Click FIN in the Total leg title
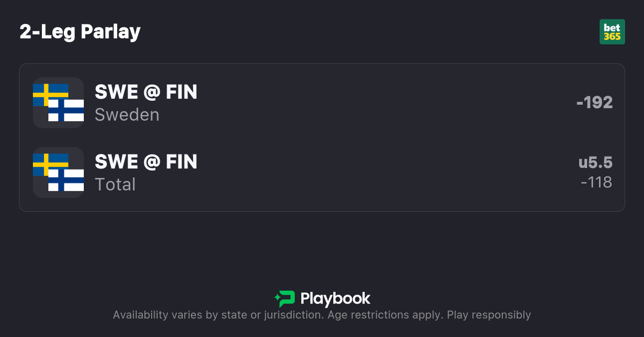 point(182,162)
